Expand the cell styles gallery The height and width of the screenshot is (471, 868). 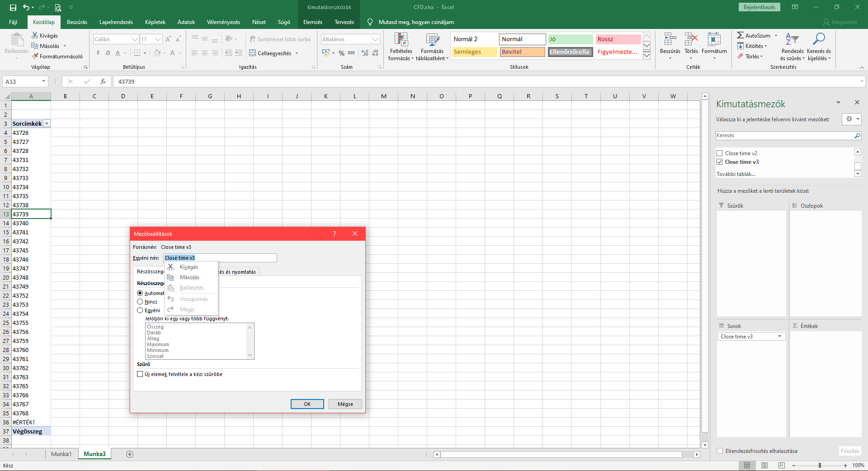point(647,55)
